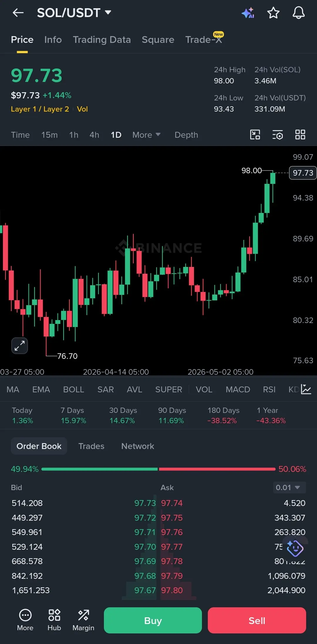This screenshot has width=317, height=644.
Task: Open chart drawing tools icon
Action: (x=255, y=135)
